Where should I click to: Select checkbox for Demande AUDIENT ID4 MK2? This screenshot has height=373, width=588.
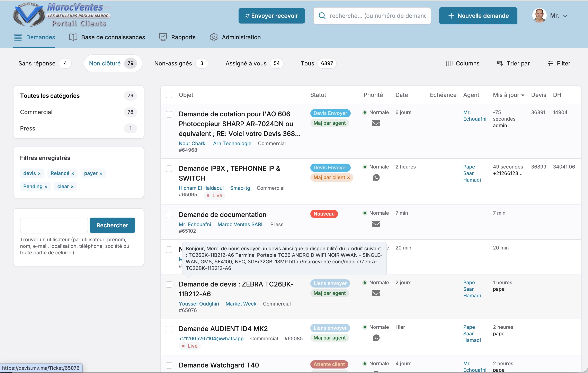click(x=169, y=329)
